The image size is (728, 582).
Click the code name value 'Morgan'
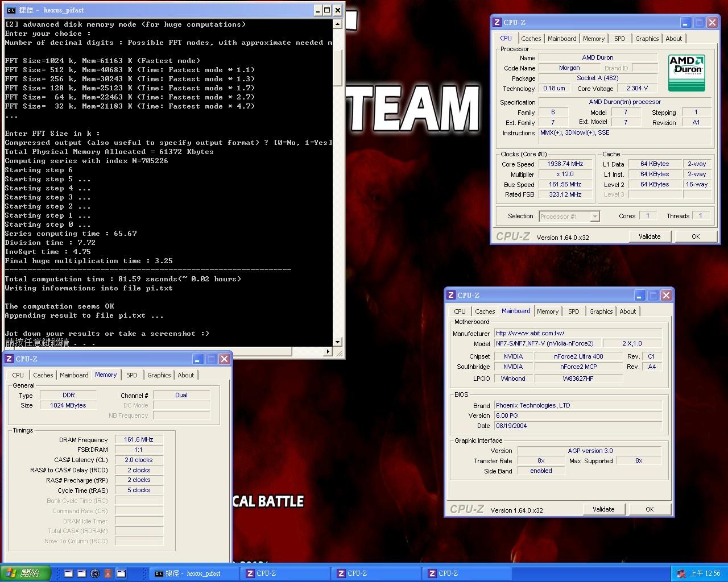coord(569,68)
